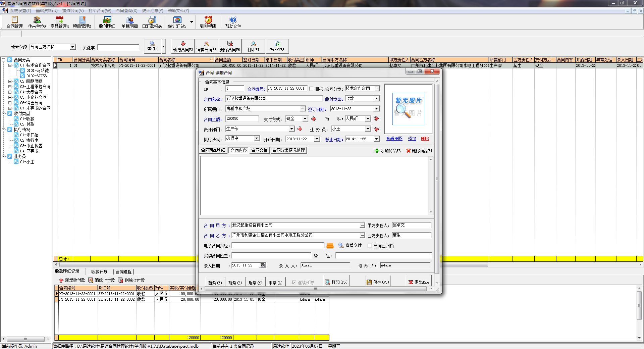Open the 帮助文件 help icon

(233, 20)
